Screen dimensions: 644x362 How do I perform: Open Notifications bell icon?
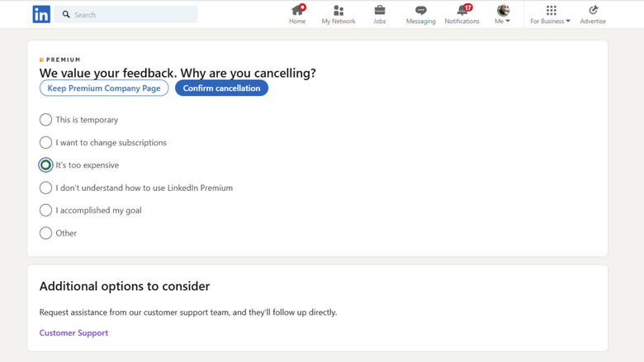tap(462, 10)
